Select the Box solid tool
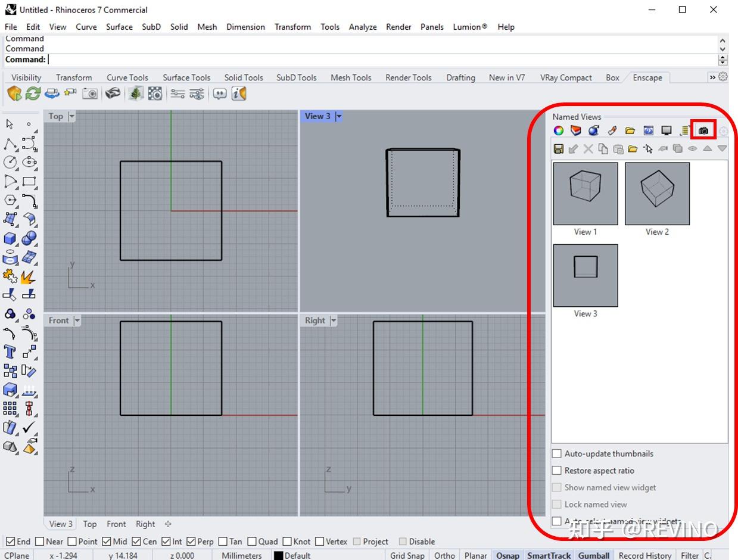738x560 pixels. pos(10,239)
